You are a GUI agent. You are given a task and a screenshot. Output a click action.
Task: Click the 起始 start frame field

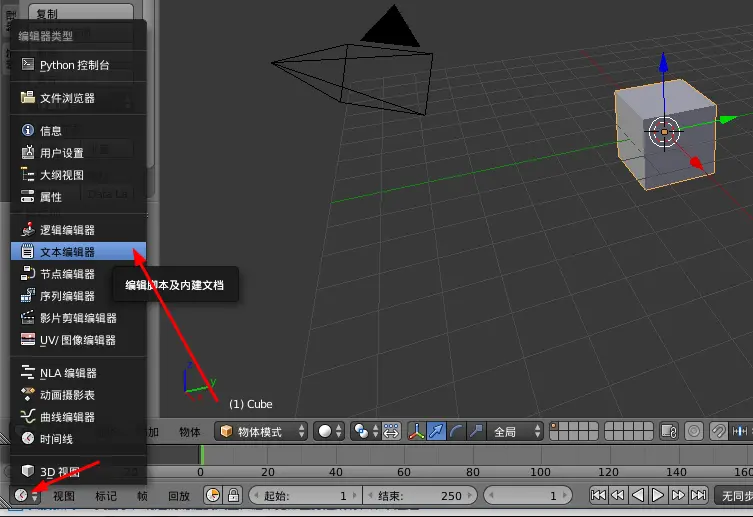306,495
